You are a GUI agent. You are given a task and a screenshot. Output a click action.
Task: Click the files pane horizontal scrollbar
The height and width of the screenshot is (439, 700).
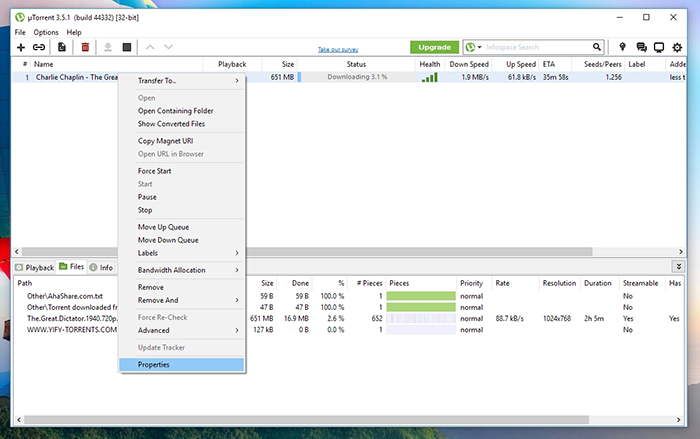306,420
